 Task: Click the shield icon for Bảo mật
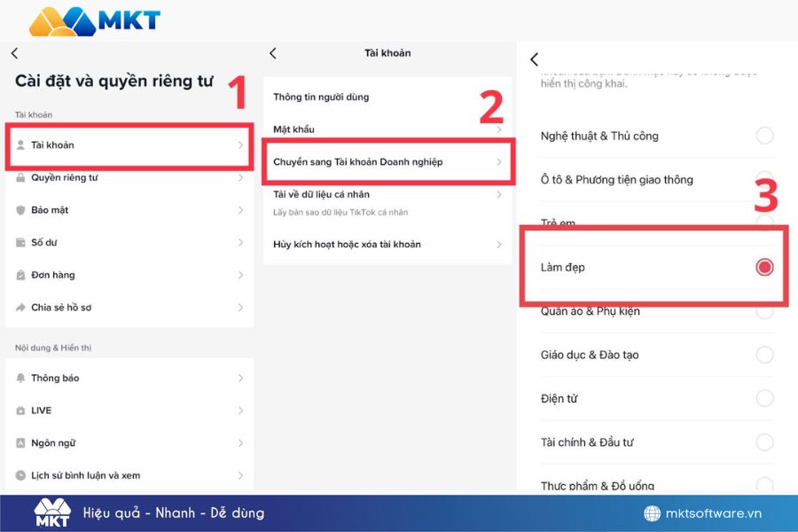tap(21, 210)
